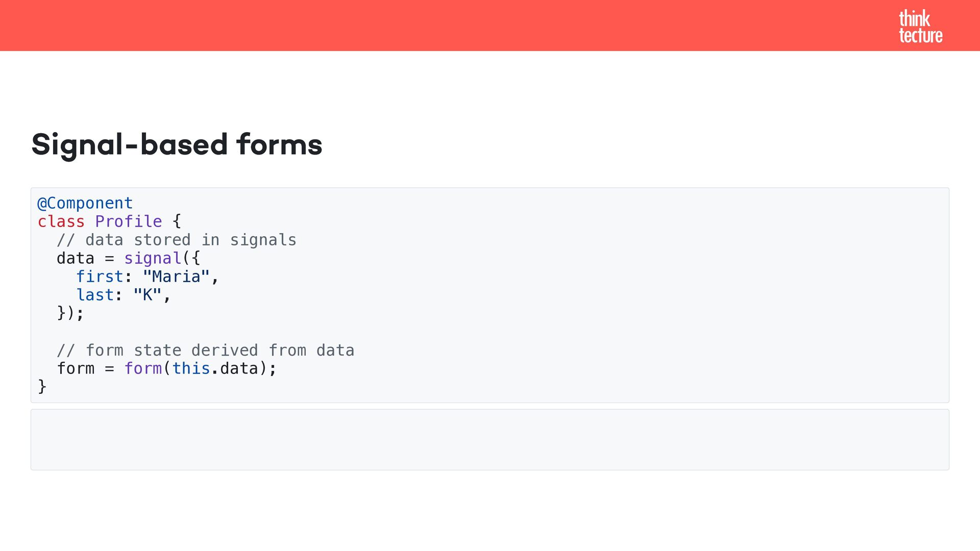Click the "data" variable declaration
The width and height of the screenshot is (980, 551).
[x=75, y=258]
